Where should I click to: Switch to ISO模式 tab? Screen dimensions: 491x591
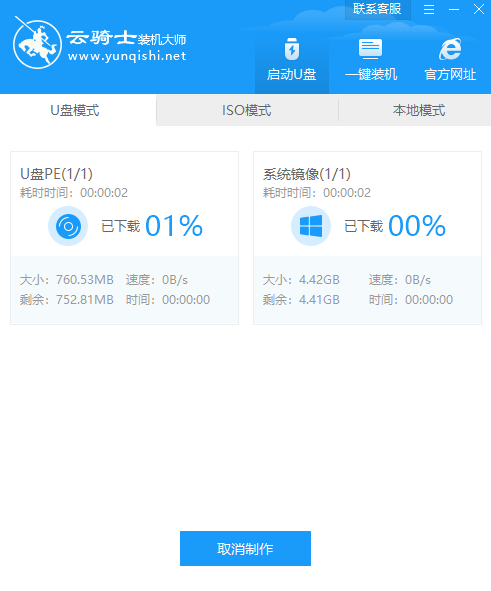[247, 110]
